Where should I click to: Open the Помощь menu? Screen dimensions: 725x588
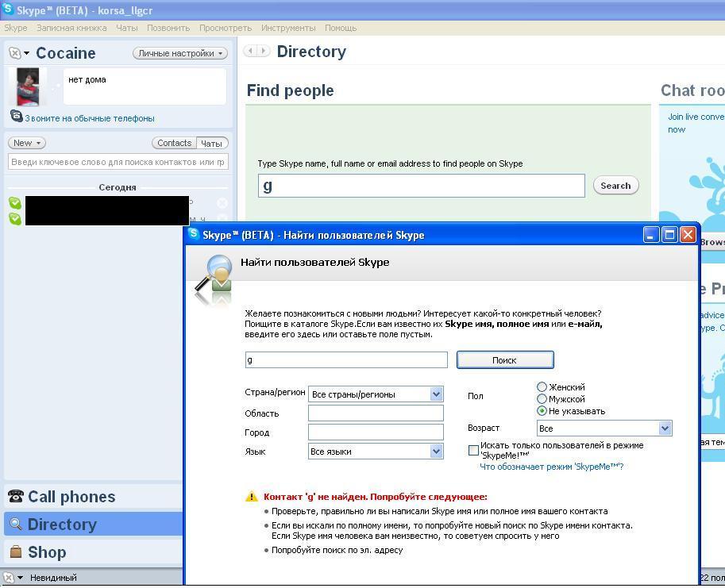(x=341, y=28)
